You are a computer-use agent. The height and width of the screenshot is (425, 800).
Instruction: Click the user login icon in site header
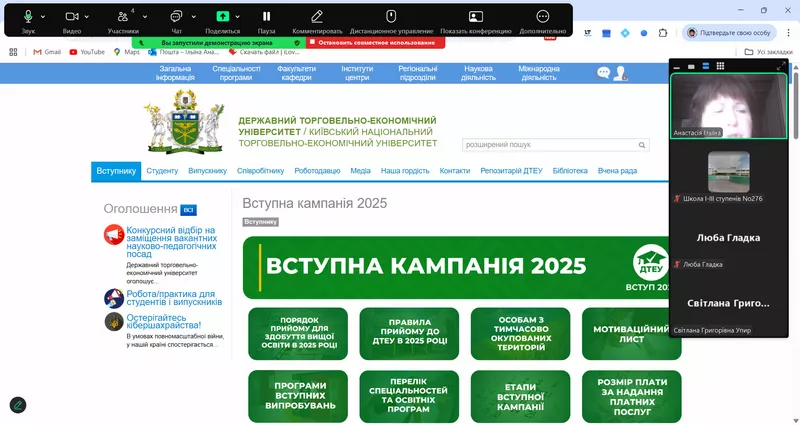coord(620,73)
